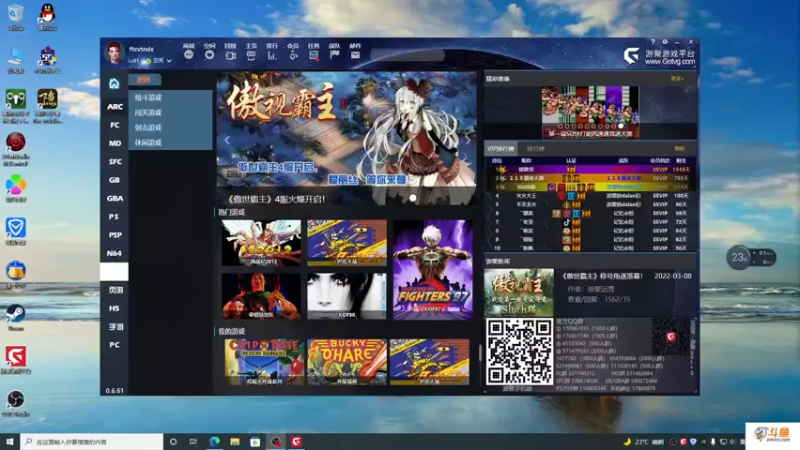Select the PC category in the sidebar
Image resolution: width=800 pixels, height=450 pixels.
click(x=115, y=345)
